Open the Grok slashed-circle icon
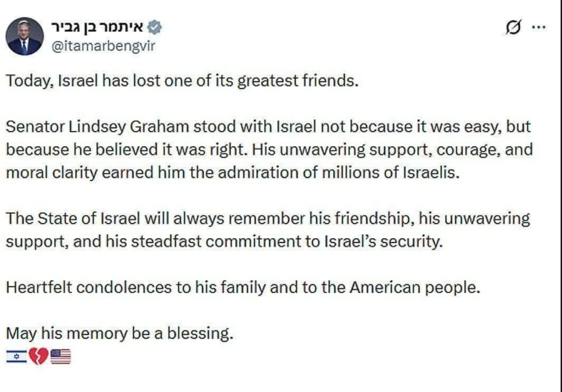562x392 pixels. pyautogui.click(x=513, y=27)
